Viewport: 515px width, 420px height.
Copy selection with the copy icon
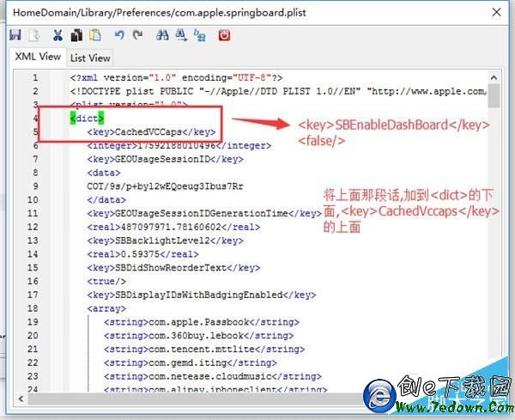76,35
